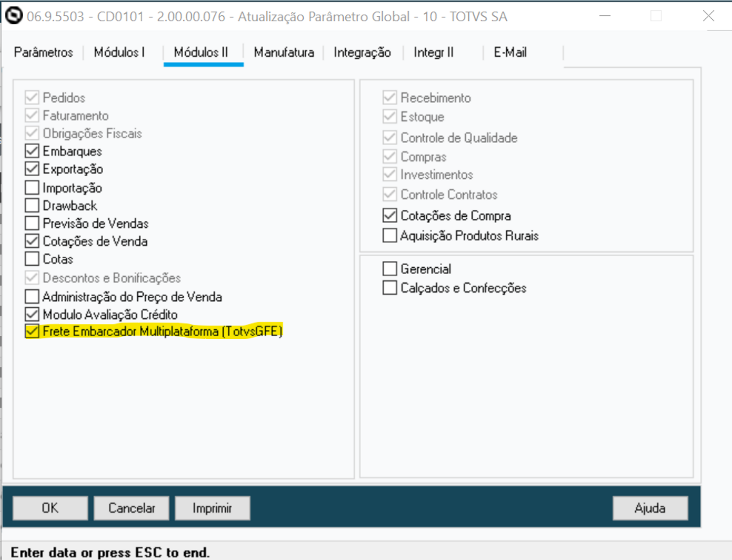
Task: Tick the Cotas checkbox
Action: 32,259
